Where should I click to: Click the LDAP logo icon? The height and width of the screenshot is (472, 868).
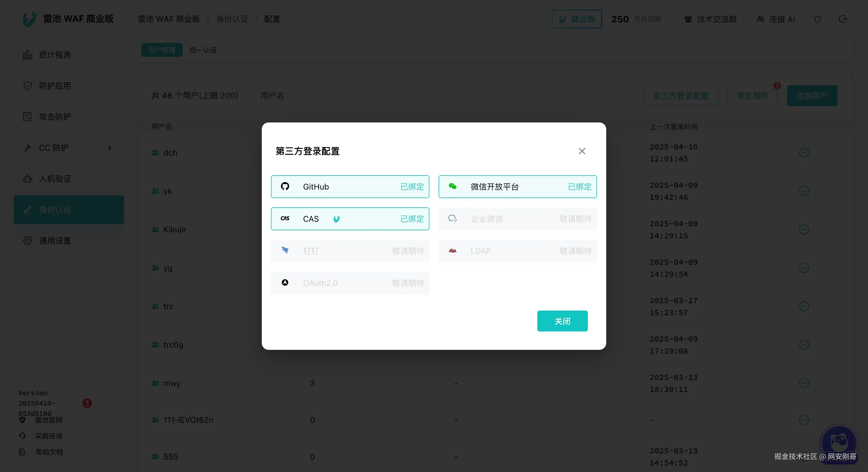453,250
